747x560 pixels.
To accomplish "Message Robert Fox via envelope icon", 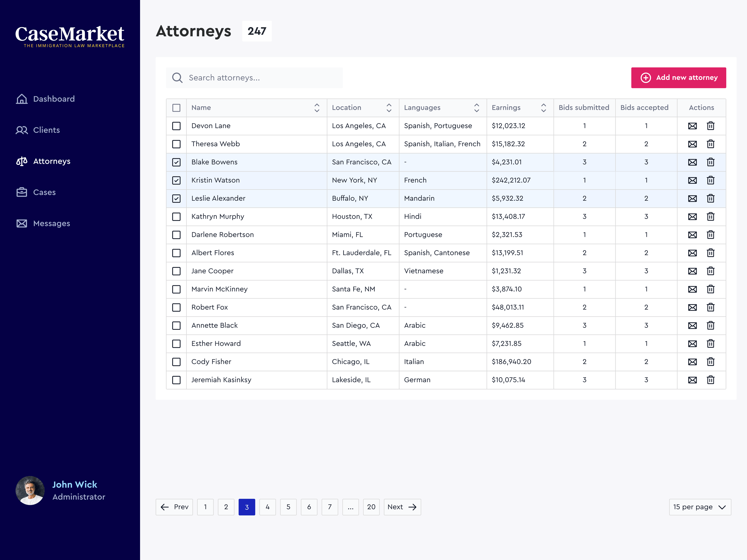I will click(x=692, y=307).
